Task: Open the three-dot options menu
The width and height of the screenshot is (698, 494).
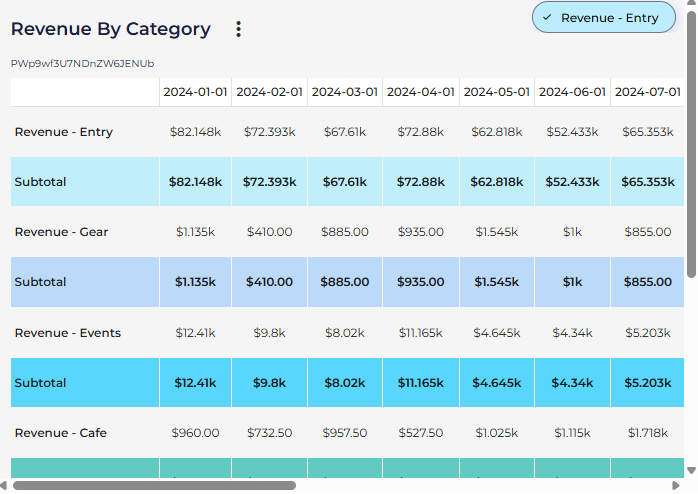Action: click(238, 29)
